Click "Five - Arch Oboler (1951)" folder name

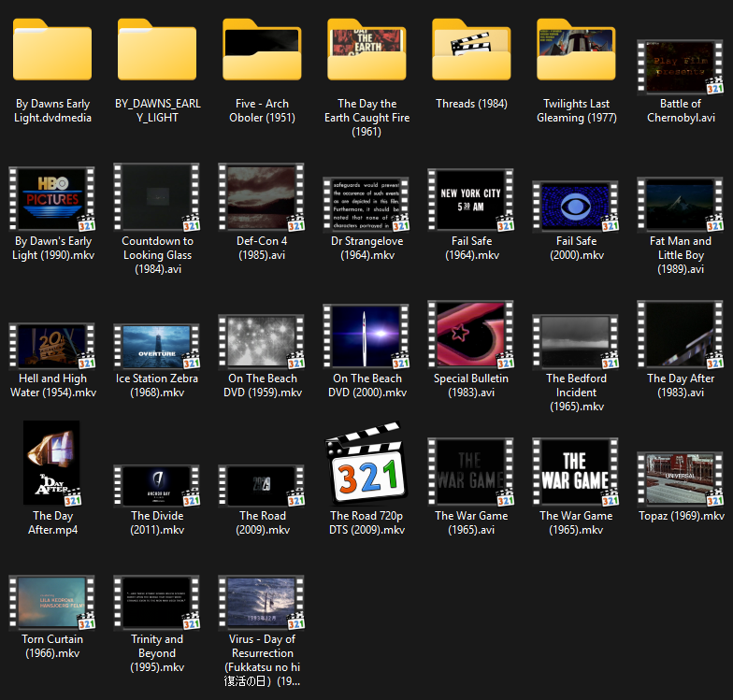click(262, 110)
